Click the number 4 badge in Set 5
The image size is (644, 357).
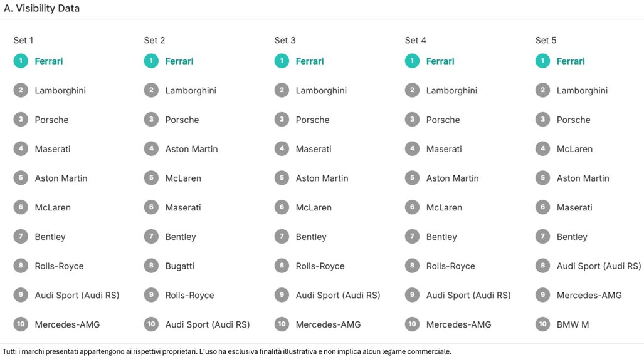point(542,148)
